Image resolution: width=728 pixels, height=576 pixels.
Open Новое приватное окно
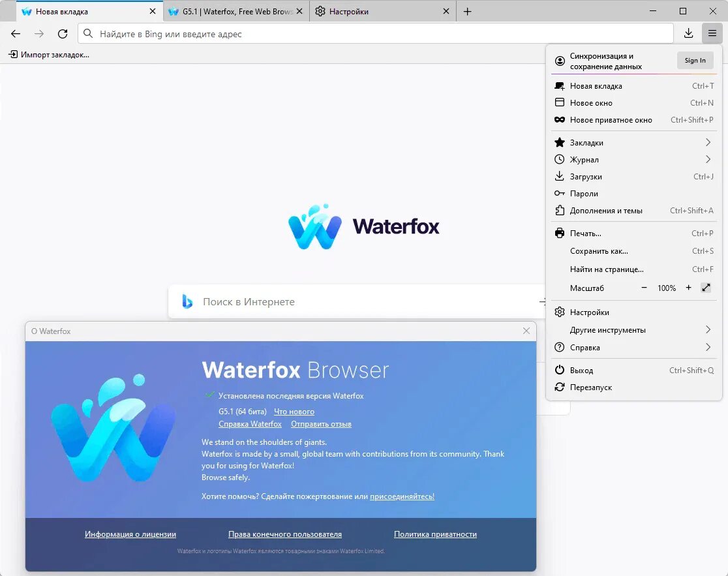(x=634, y=120)
